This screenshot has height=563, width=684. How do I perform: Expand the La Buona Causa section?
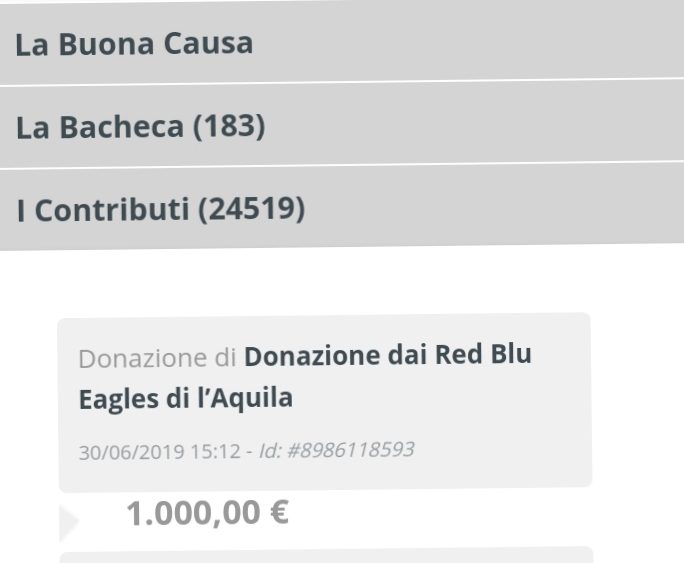pyautogui.click(x=342, y=41)
